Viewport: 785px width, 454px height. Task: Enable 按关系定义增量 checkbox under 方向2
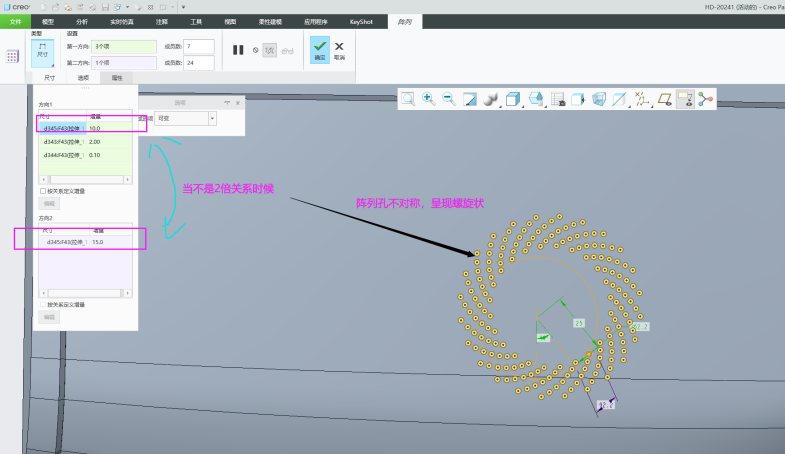[43, 304]
